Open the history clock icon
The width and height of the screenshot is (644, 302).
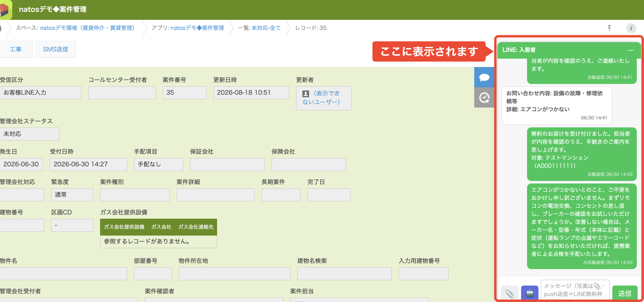click(x=484, y=97)
